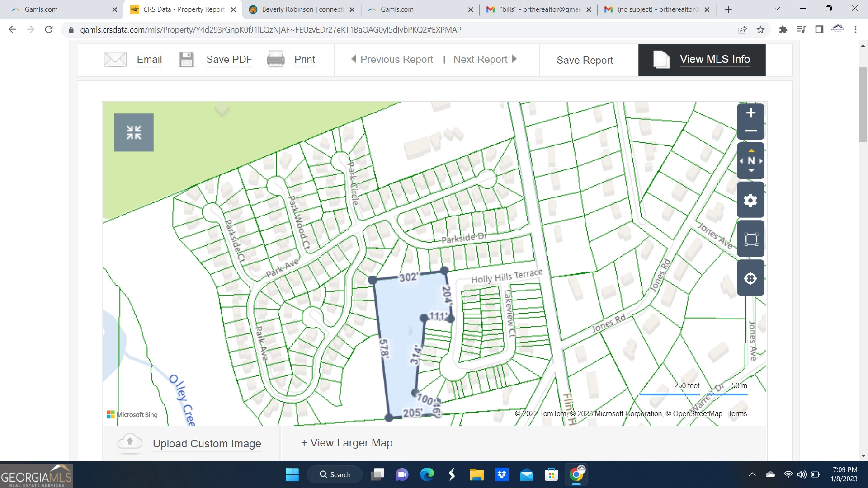Zoom in on the map with plus icon

(x=750, y=113)
